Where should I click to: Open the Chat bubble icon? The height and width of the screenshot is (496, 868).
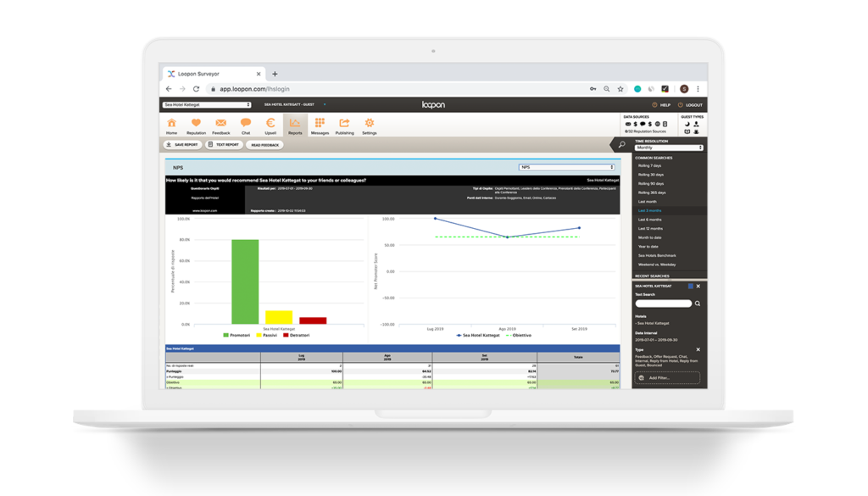click(x=246, y=125)
